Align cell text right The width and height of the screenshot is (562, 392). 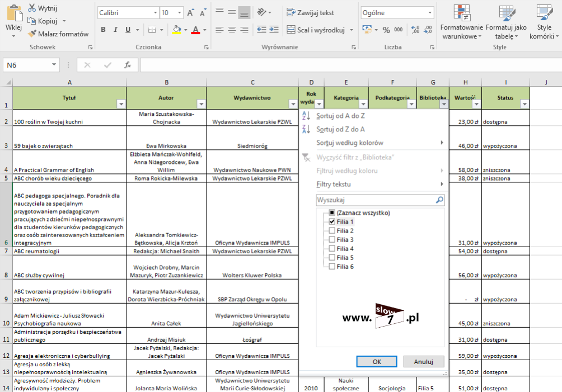(244, 29)
